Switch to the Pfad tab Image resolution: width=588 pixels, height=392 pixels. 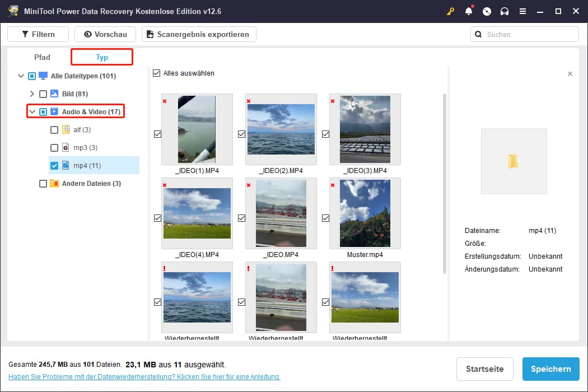point(42,57)
